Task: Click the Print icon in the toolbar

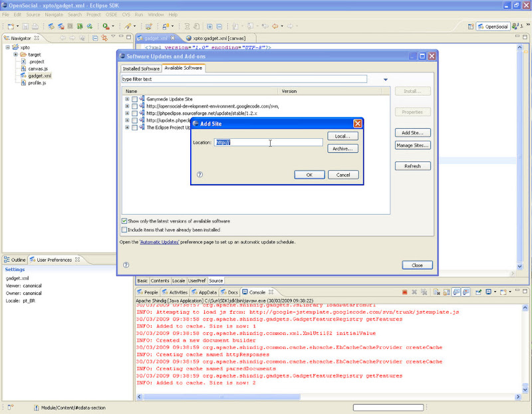Action: (x=36, y=25)
